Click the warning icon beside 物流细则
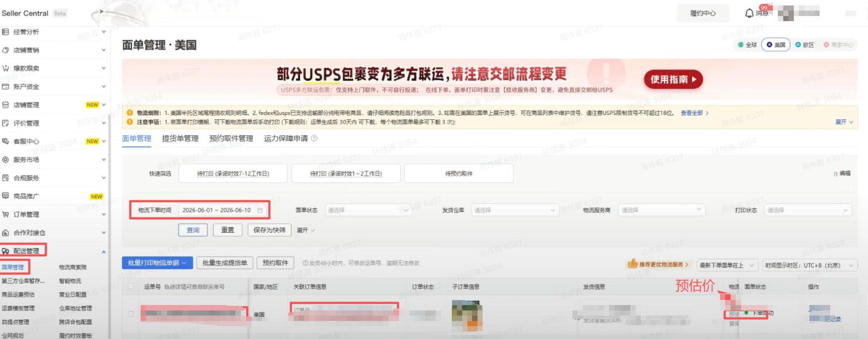868x339 pixels. pyautogui.click(x=130, y=113)
